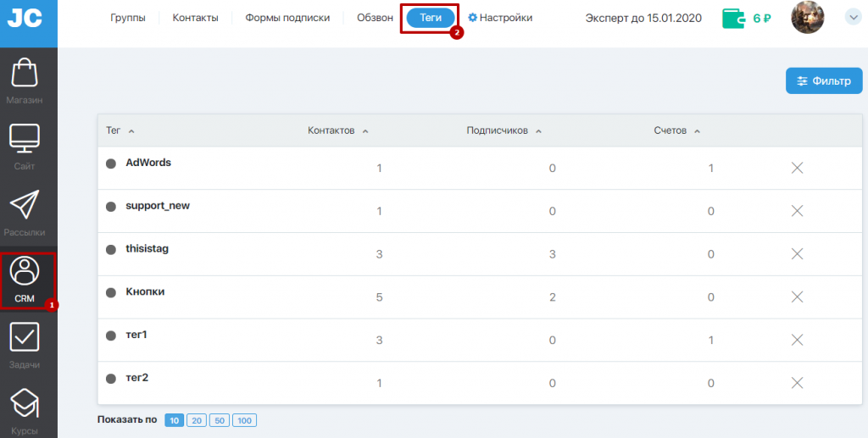Expand the account dropdown arrow near avatar
This screenshot has width=868, height=438.
853,18
